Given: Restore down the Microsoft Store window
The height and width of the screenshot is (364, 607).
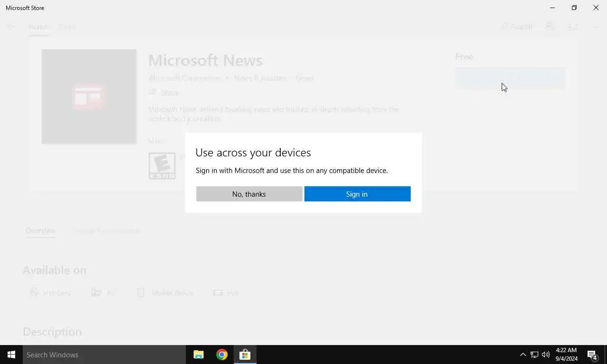Looking at the screenshot, I should point(574,8).
